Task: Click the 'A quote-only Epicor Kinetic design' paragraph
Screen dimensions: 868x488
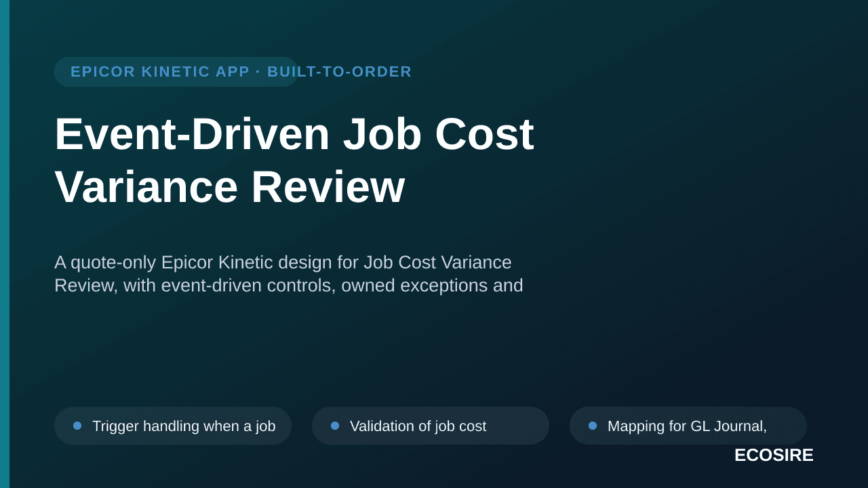Action: (x=289, y=274)
